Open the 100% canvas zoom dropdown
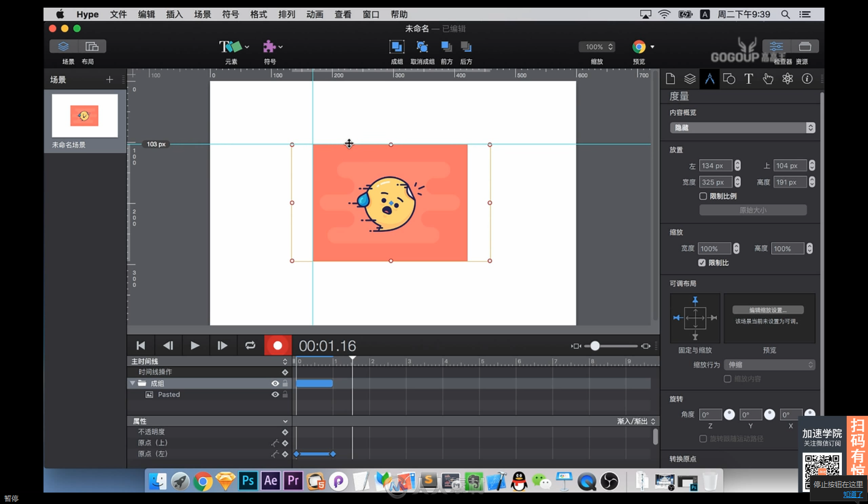The width and height of the screenshot is (868, 504). (597, 47)
